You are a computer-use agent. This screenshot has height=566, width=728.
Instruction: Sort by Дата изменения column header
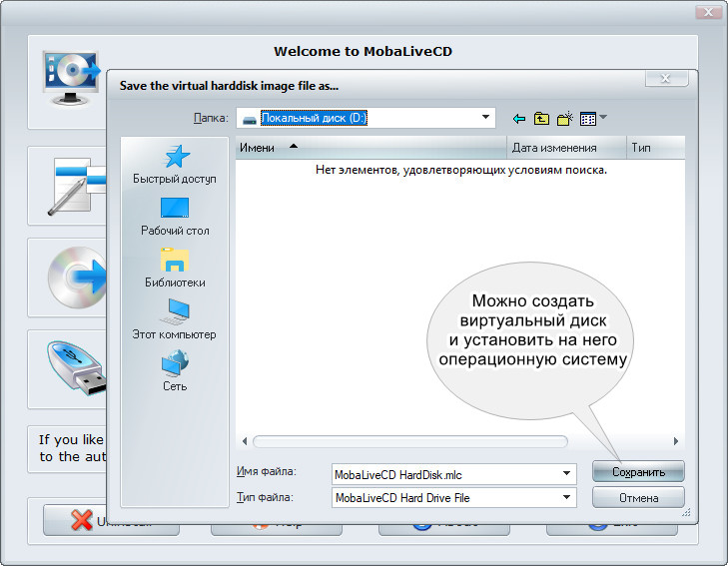[x=566, y=148]
